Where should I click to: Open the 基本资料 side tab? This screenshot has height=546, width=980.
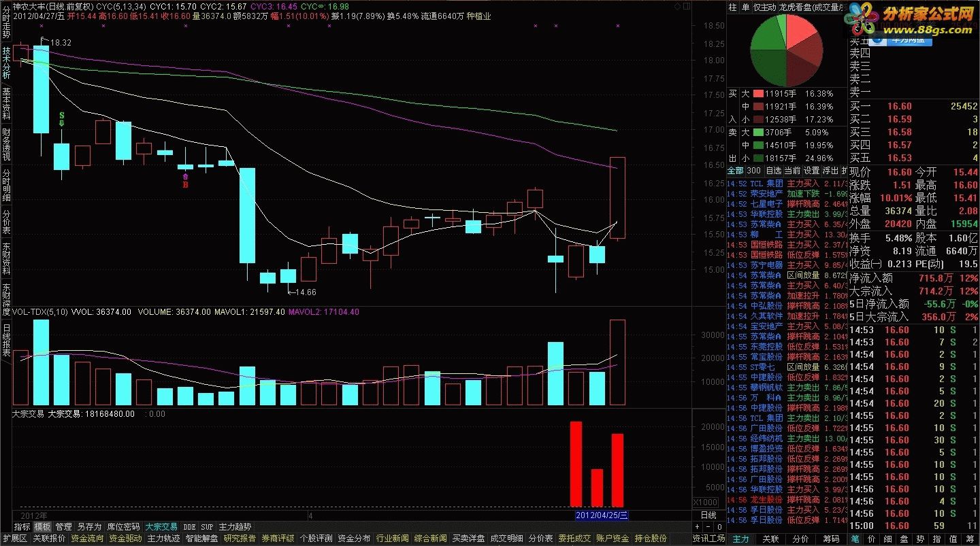tap(5, 103)
